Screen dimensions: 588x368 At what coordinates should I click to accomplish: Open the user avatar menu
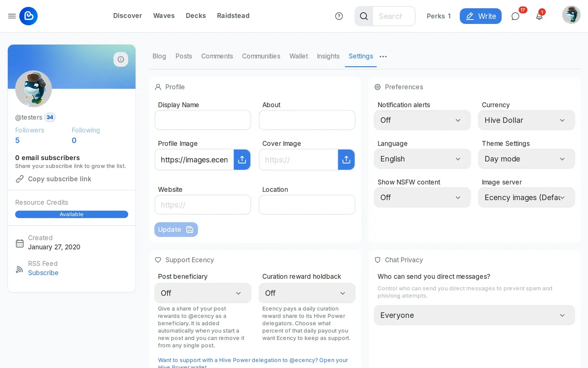[571, 15]
